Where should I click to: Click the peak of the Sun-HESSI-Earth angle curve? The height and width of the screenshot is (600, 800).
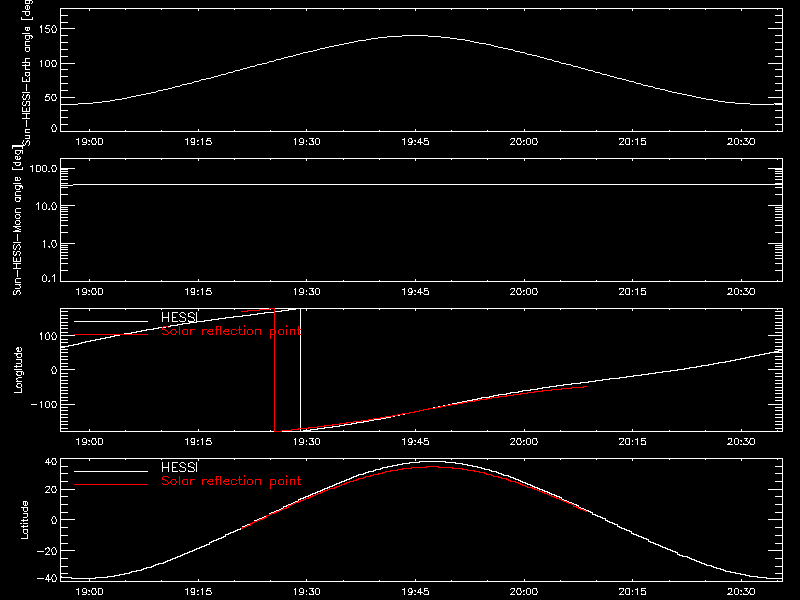tap(415, 35)
